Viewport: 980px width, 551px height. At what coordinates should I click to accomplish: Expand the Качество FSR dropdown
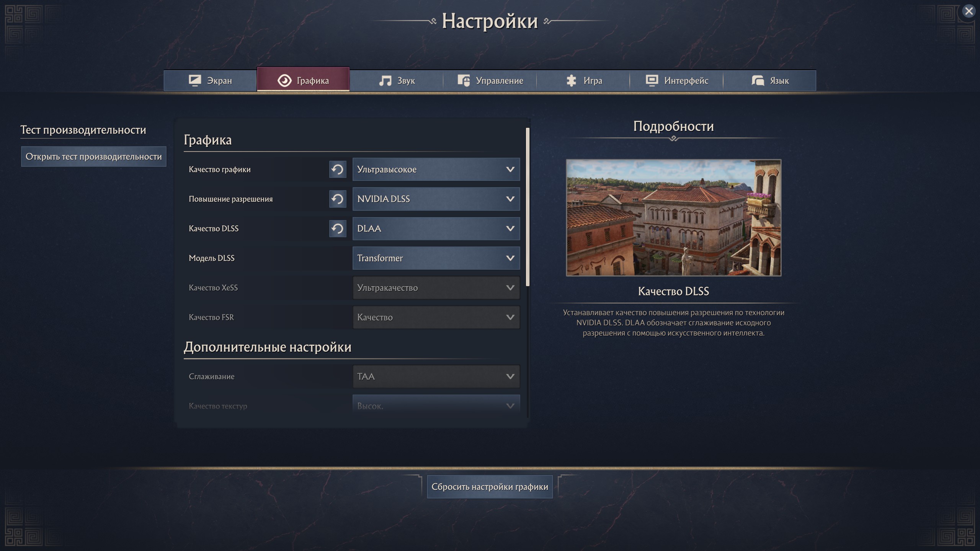436,317
